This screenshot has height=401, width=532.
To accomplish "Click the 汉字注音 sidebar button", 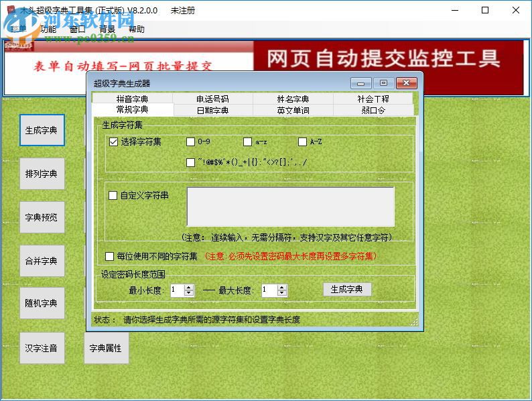I will 42,348.
